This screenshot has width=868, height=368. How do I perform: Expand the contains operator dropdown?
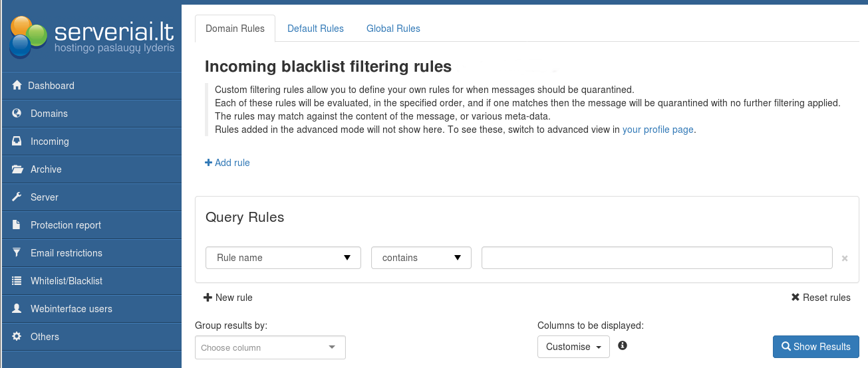(x=421, y=258)
